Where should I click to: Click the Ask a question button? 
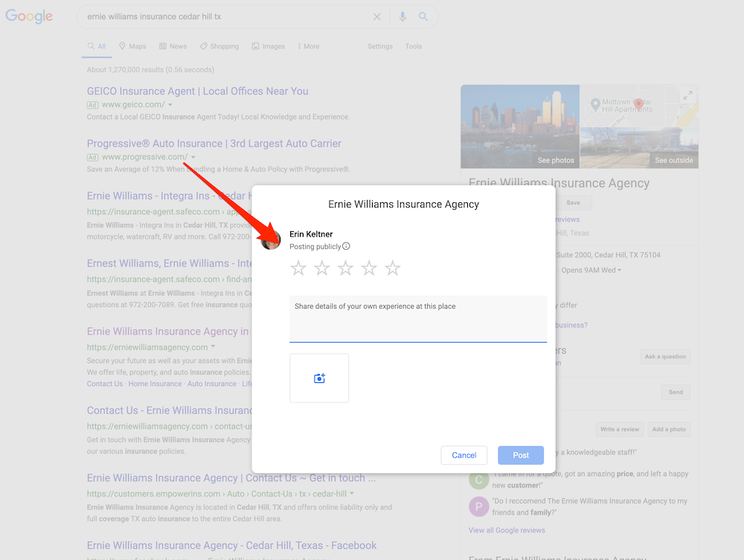[664, 356]
